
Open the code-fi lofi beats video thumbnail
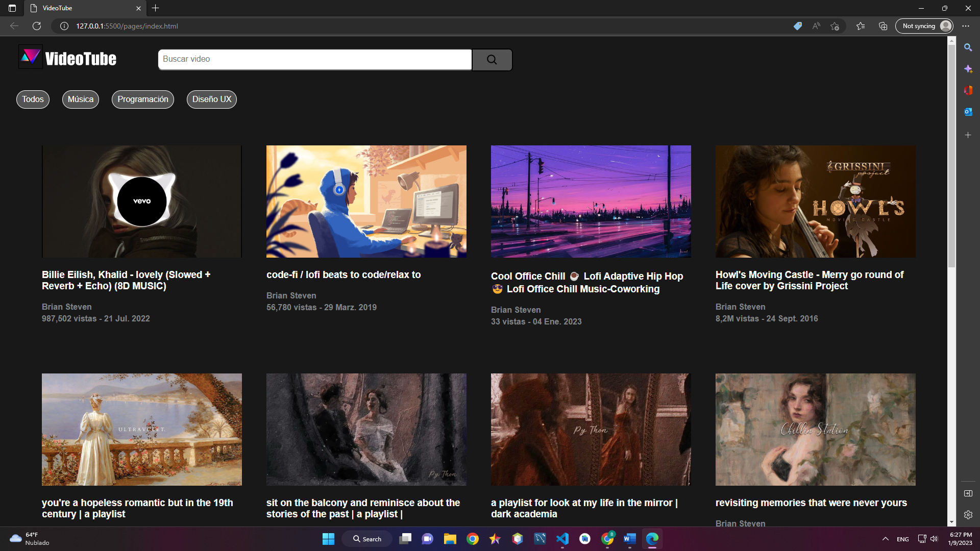[366, 202]
